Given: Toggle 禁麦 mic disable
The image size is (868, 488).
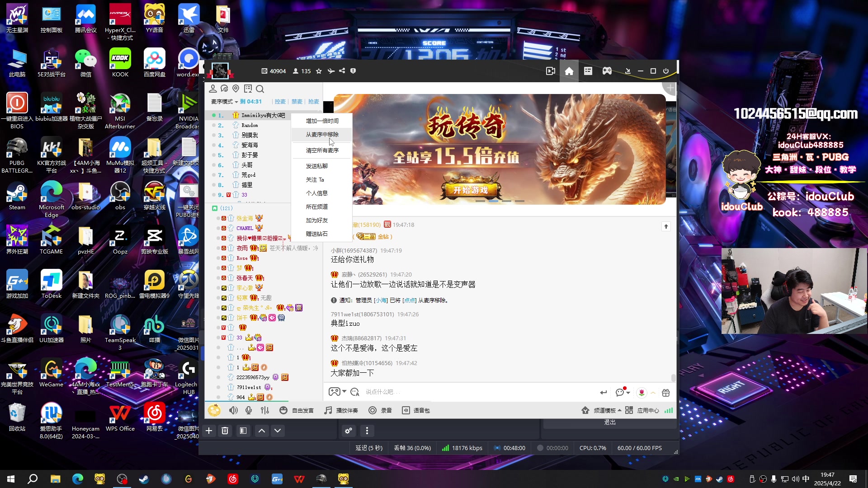Looking at the screenshot, I should (297, 102).
